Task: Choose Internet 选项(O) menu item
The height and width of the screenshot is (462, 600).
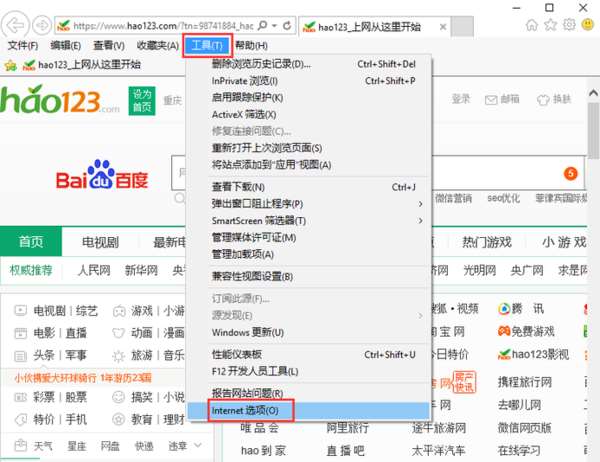Action: [309, 411]
